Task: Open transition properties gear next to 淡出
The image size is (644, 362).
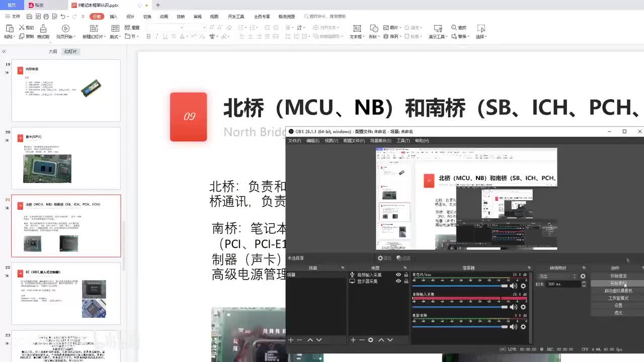Action: [x=583, y=276]
